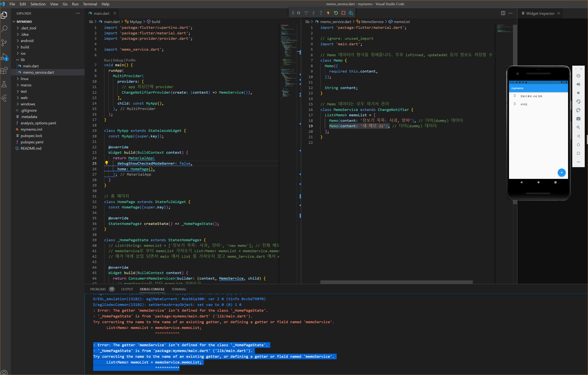Raise emulator volume up
The height and width of the screenshot is (375, 588).
[578, 84]
